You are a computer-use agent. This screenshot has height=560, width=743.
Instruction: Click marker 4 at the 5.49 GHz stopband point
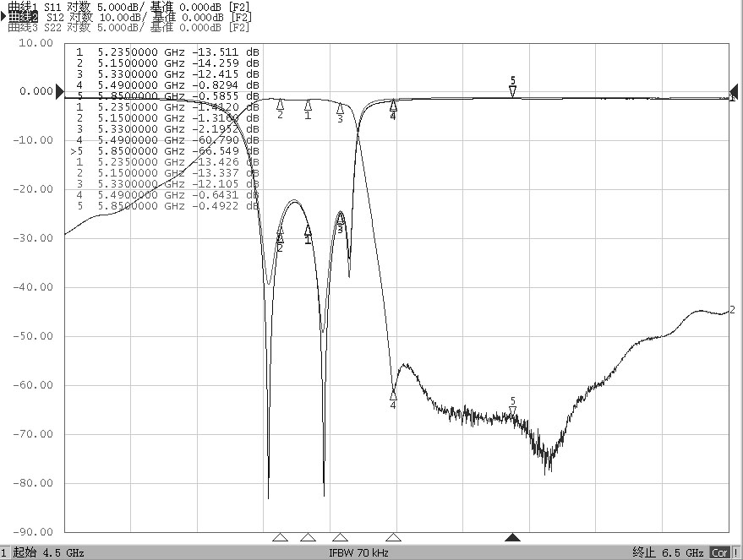pyautogui.click(x=393, y=394)
